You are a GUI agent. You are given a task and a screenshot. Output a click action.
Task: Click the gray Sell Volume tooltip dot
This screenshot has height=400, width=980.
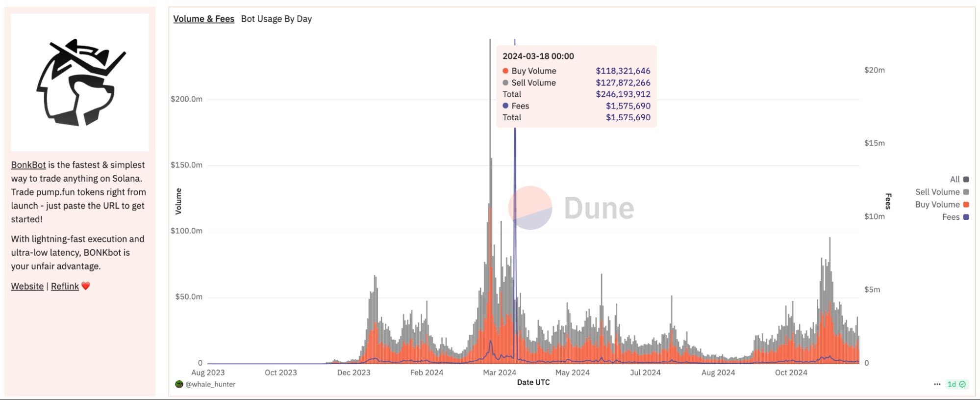(x=505, y=82)
